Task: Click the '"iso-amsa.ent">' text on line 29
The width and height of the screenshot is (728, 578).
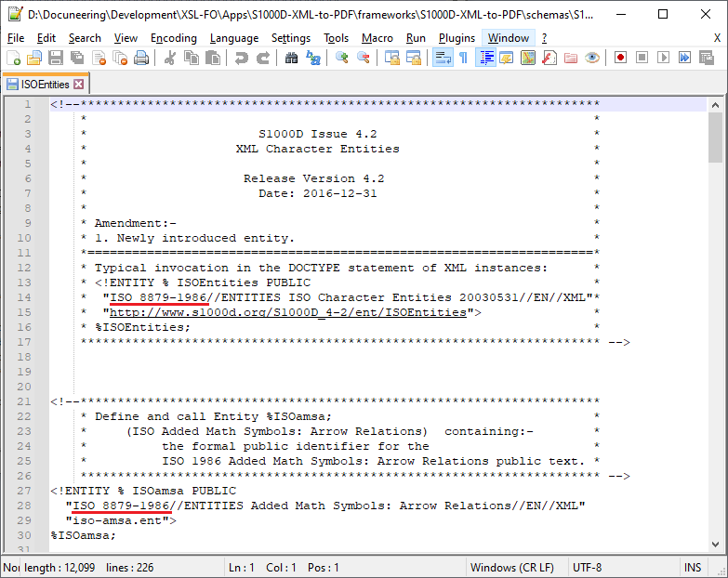Action: 121,520
